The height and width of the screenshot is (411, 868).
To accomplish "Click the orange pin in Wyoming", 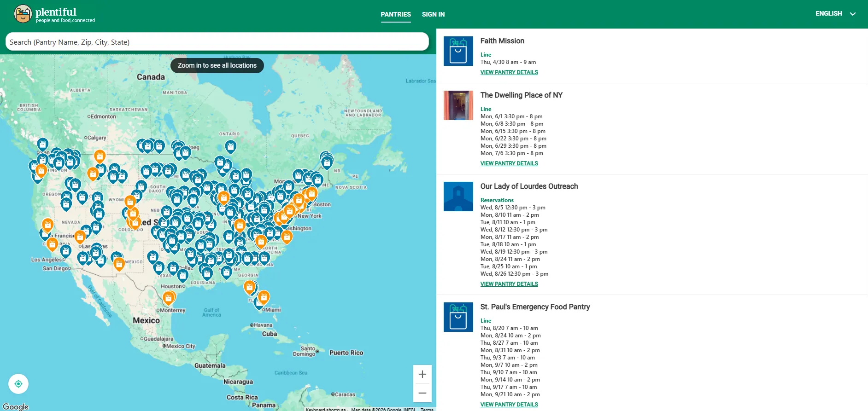I will (x=130, y=201).
